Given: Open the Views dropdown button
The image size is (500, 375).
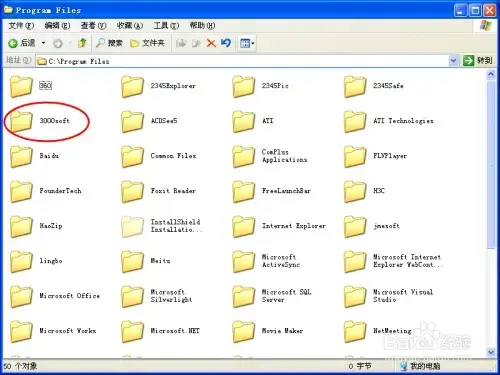Looking at the screenshot, I should (247, 43).
